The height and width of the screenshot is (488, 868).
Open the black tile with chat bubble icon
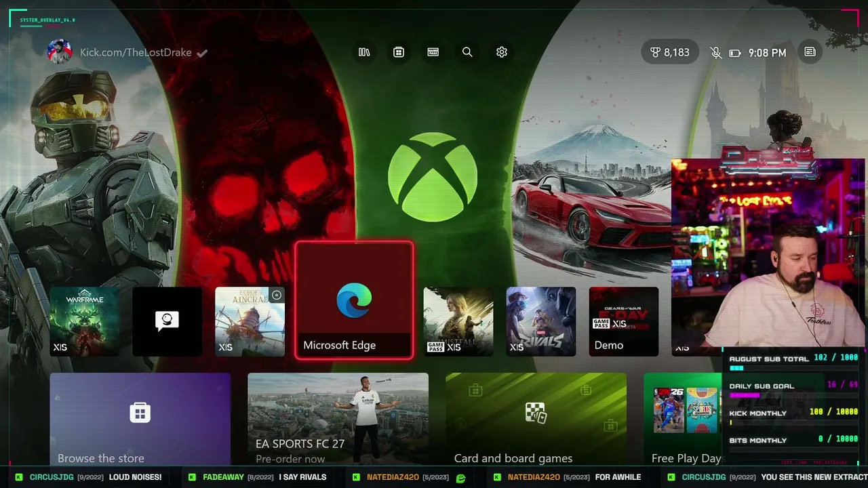click(x=167, y=321)
